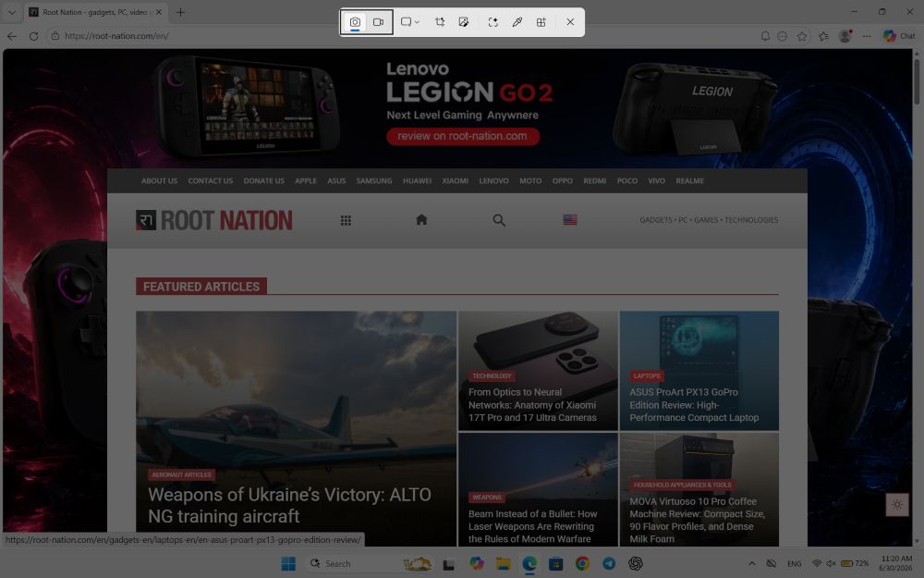The image size is (924, 578).
Task: Open the clock showing 11:20 AM
Action: point(896,563)
